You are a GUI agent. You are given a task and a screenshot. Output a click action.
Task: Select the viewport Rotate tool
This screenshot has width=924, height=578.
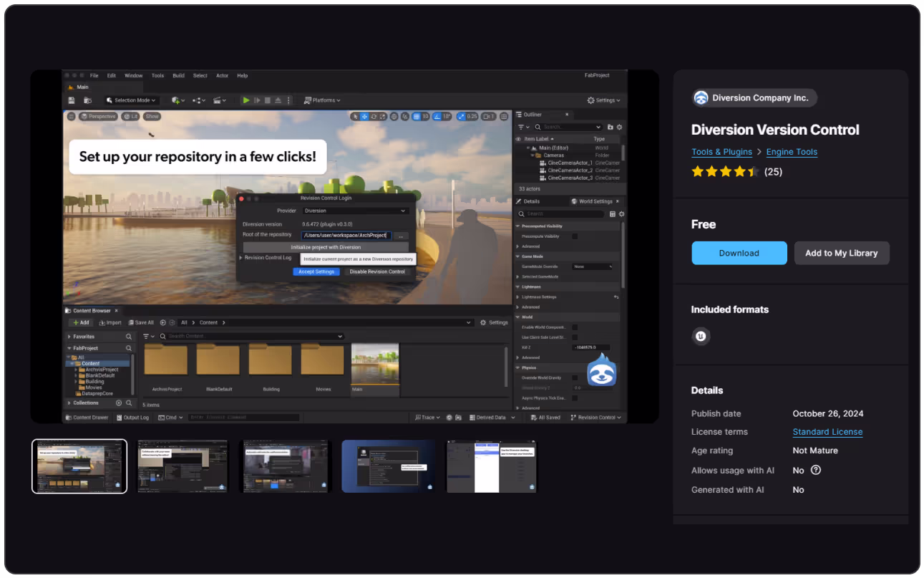click(373, 116)
